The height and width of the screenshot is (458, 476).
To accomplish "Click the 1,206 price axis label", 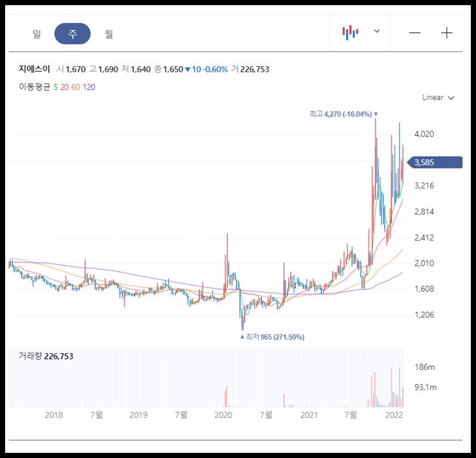I will tap(424, 315).
